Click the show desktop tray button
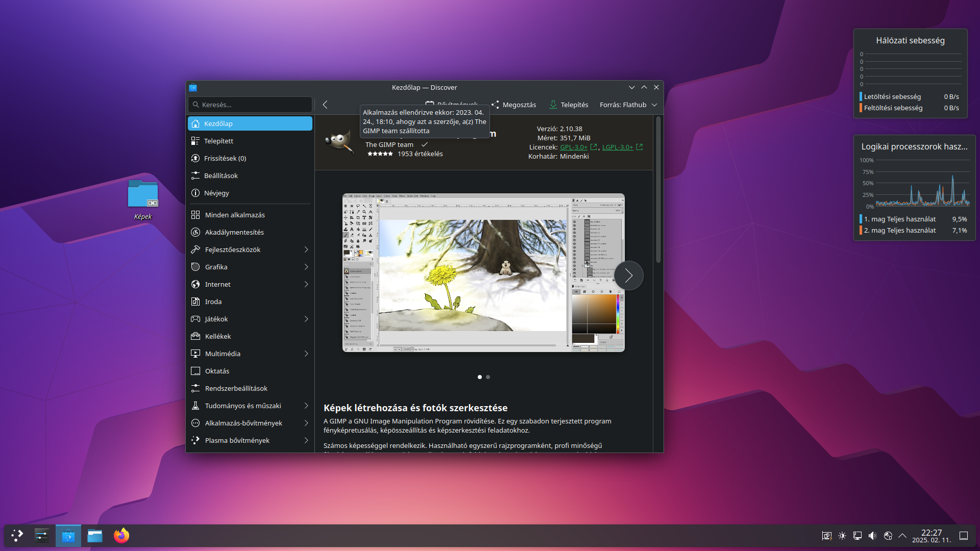The image size is (980, 551). tap(964, 536)
